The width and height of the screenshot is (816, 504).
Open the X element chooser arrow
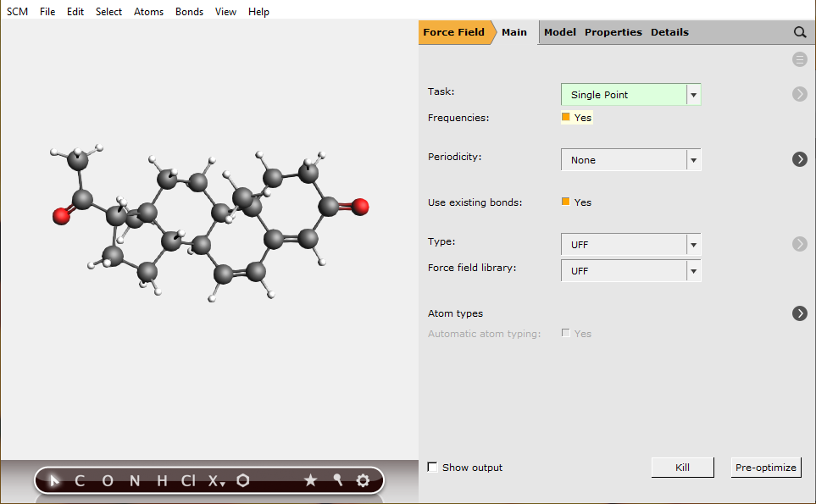point(221,485)
